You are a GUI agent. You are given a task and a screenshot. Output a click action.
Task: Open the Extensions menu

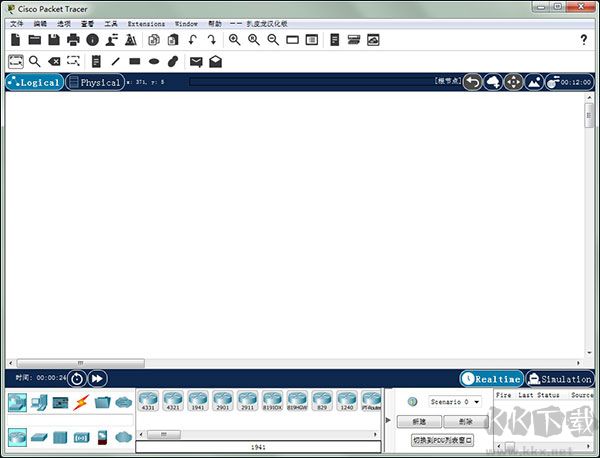click(x=146, y=23)
